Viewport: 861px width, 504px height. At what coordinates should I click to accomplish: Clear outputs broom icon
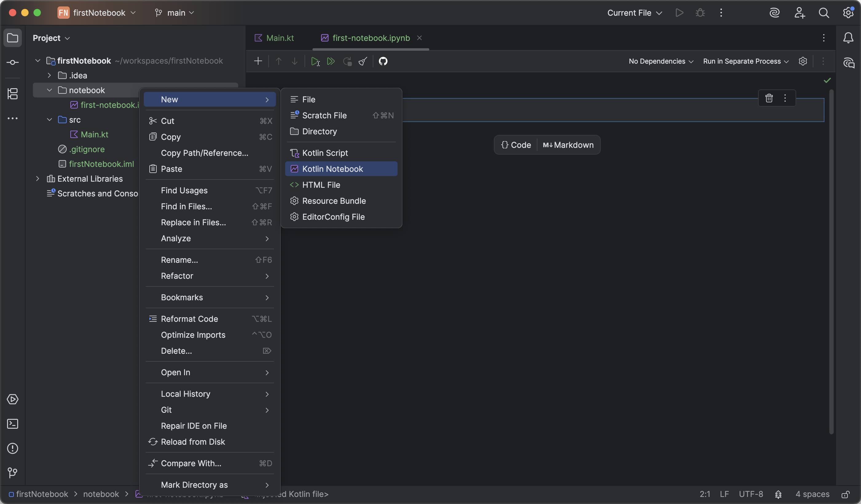(x=363, y=61)
